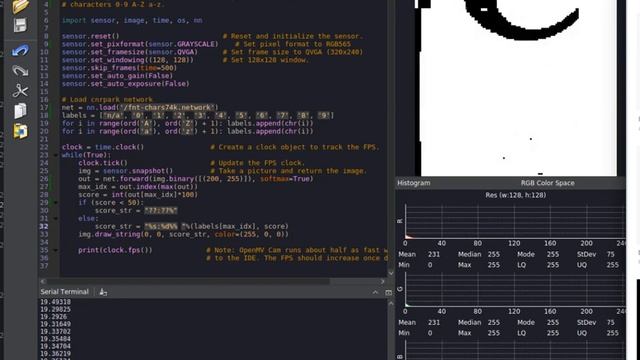Paste from clipboard with the paste icon
Image resolution: width=640 pixels, height=360 pixels.
tap(20, 131)
